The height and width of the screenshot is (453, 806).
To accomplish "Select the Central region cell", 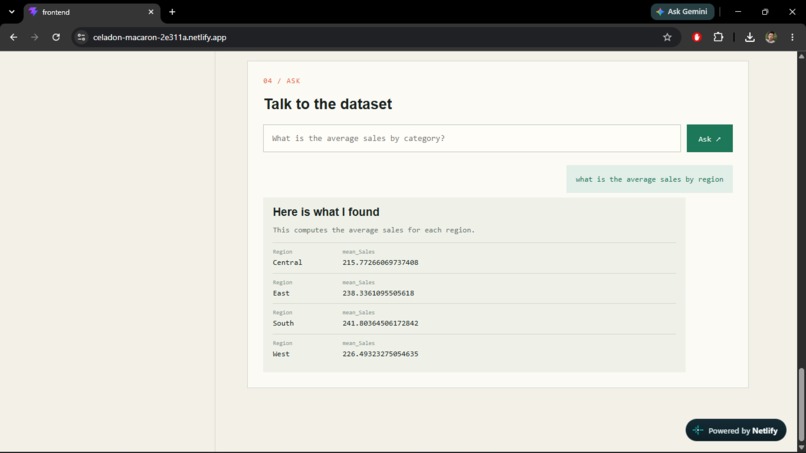I will pos(287,262).
